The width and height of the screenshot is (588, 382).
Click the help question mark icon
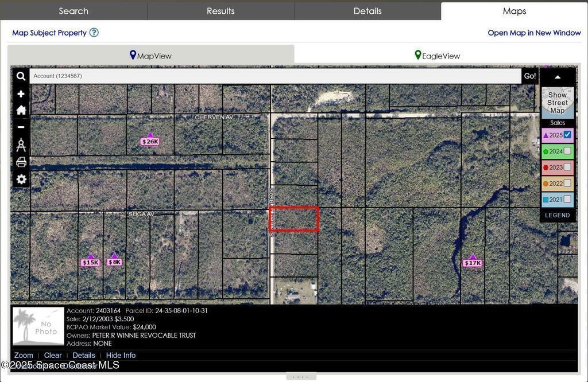click(x=94, y=33)
